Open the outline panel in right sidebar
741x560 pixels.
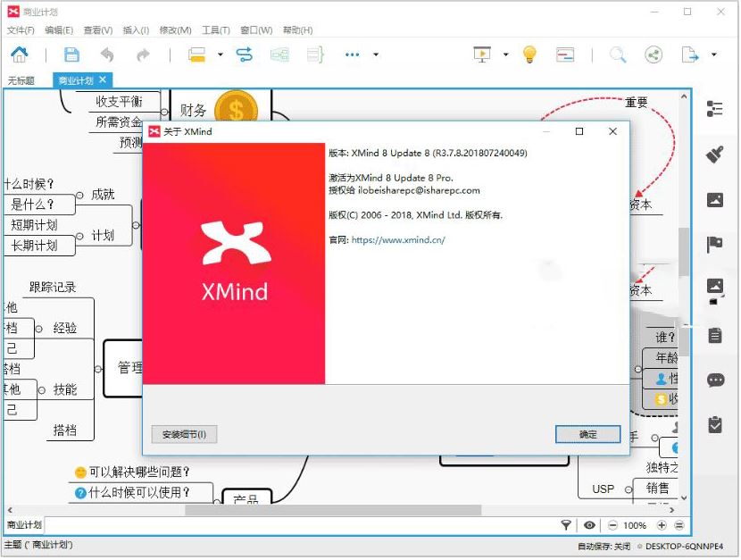[x=715, y=109]
